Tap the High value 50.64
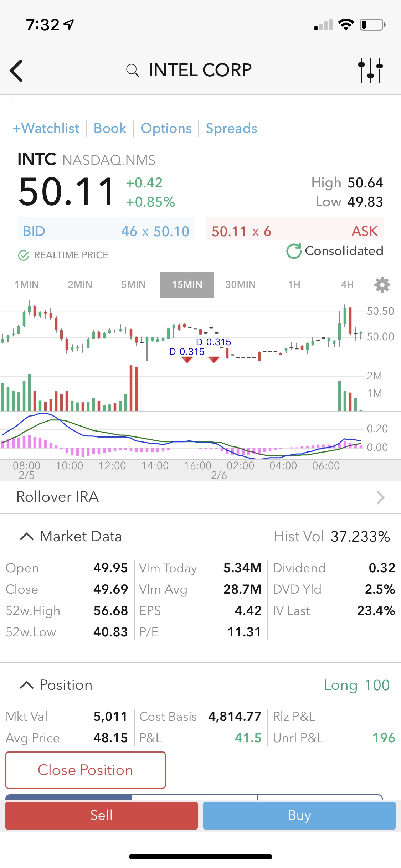This screenshot has height=868, width=401. tap(365, 183)
